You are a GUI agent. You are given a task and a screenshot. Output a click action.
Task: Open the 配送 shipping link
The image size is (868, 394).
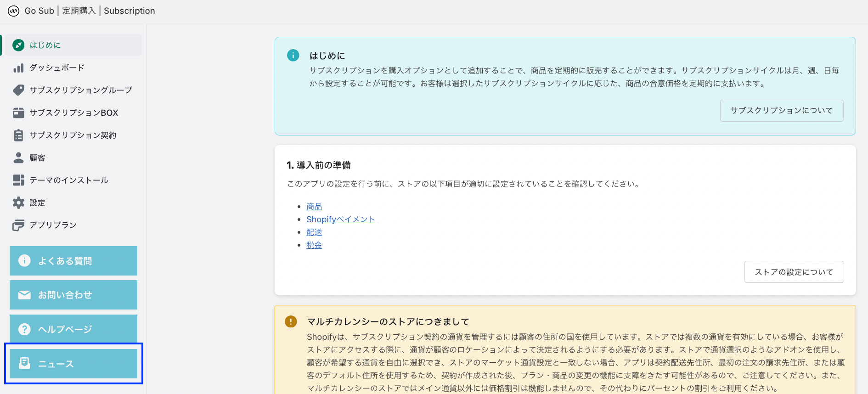(314, 232)
